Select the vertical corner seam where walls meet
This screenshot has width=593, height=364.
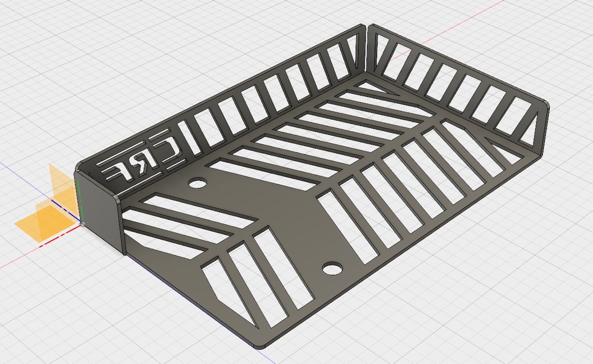pos(368,49)
